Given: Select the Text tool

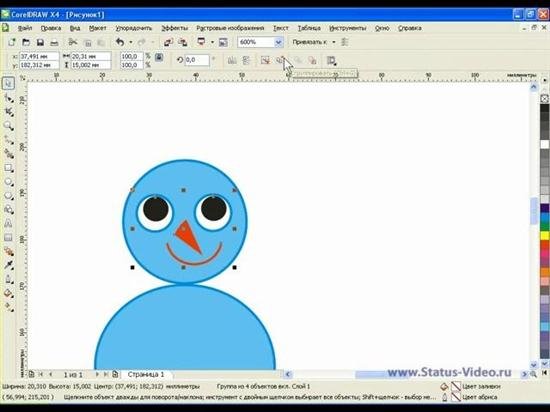Looking at the screenshot, I should pyautogui.click(x=9, y=223).
